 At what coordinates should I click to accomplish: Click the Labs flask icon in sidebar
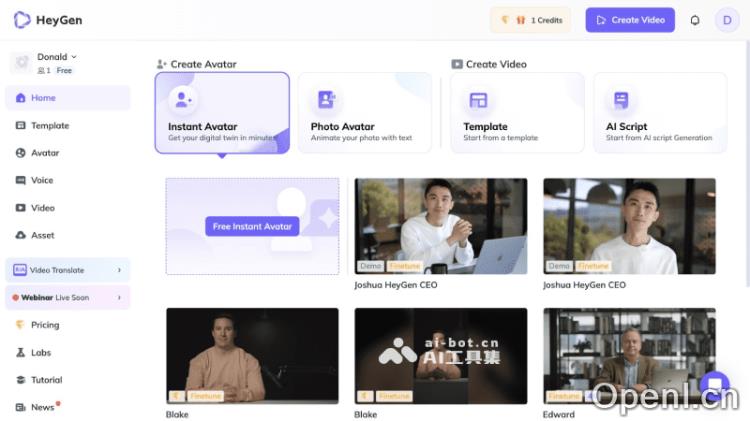click(21, 353)
